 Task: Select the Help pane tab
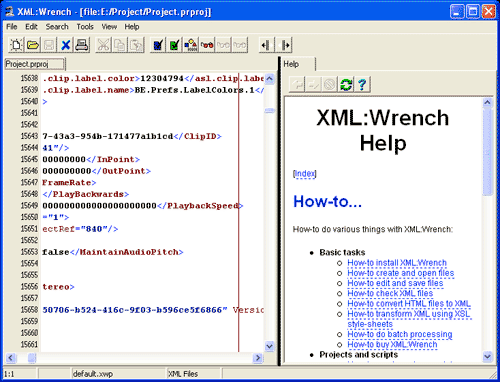click(x=298, y=64)
